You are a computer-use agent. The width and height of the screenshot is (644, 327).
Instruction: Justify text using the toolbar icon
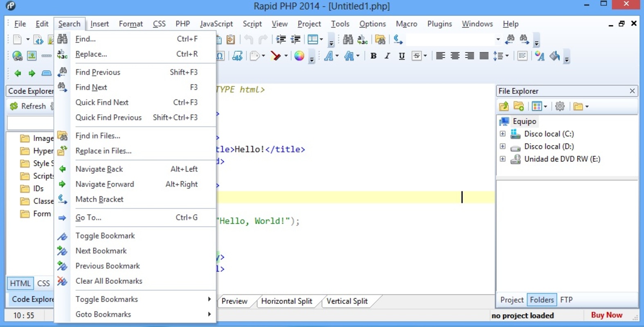tap(484, 56)
